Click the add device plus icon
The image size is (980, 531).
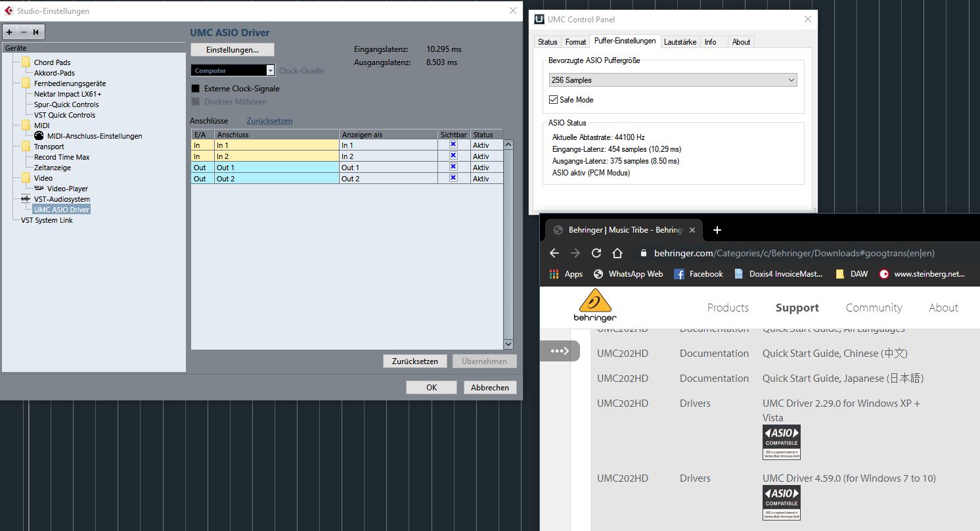(x=9, y=32)
